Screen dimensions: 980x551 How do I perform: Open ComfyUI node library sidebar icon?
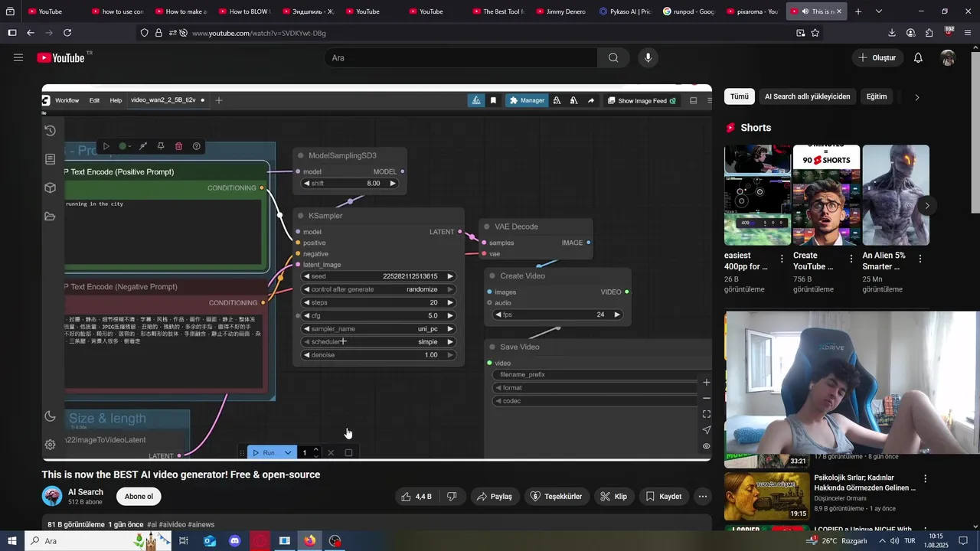pyautogui.click(x=50, y=159)
